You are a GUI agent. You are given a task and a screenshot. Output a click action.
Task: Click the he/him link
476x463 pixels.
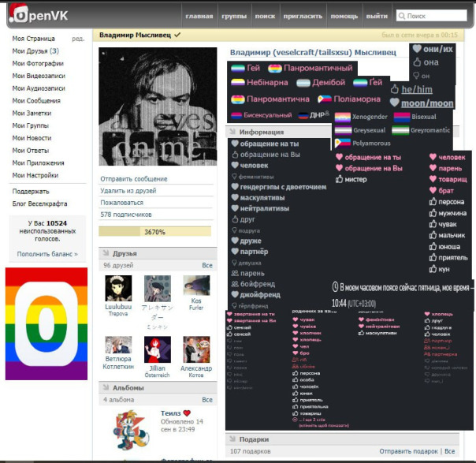tap(417, 89)
